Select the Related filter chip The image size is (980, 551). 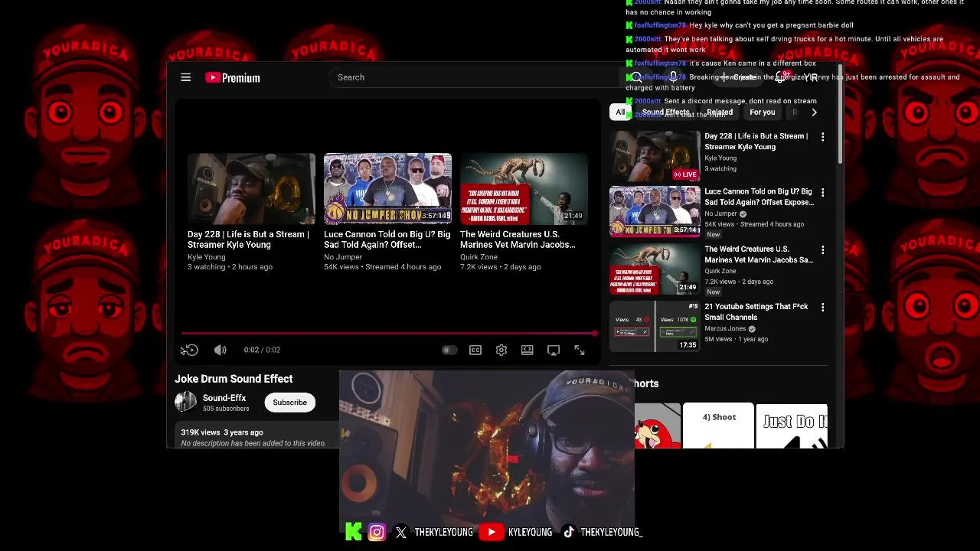click(720, 112)
